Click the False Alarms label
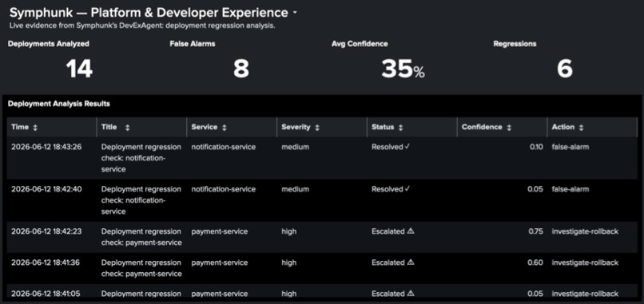Image resolution: width=644 pixels, height=304 pixels. 193,44
